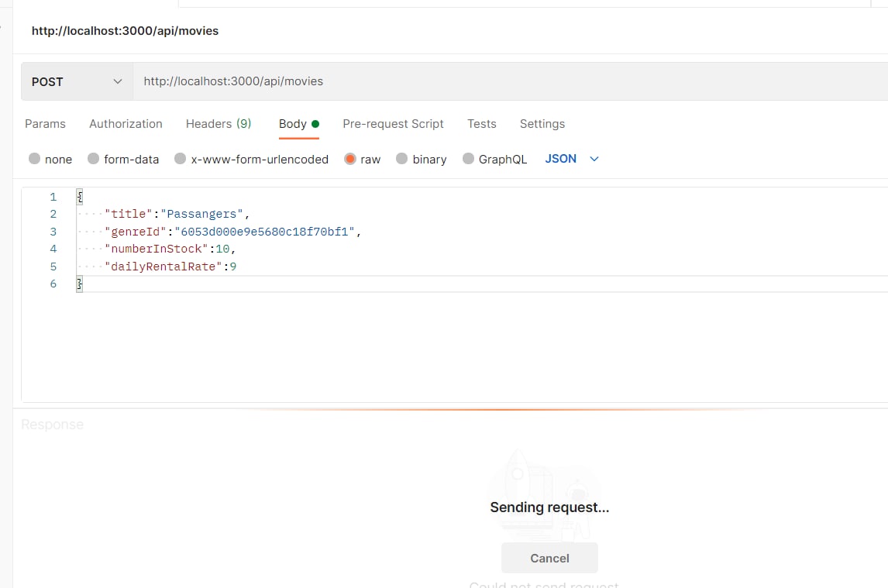Cancel the sending request
The height and width of the screenshot is (588, 888).
point(549,558)
